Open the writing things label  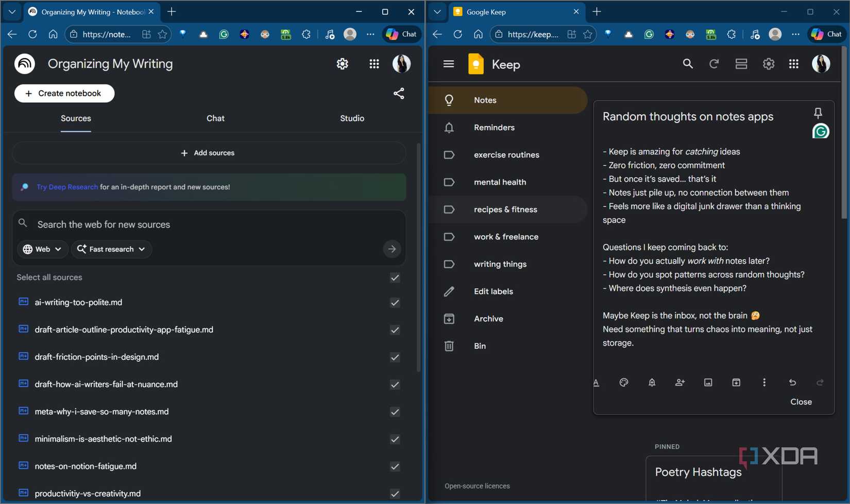click(508, 264)
